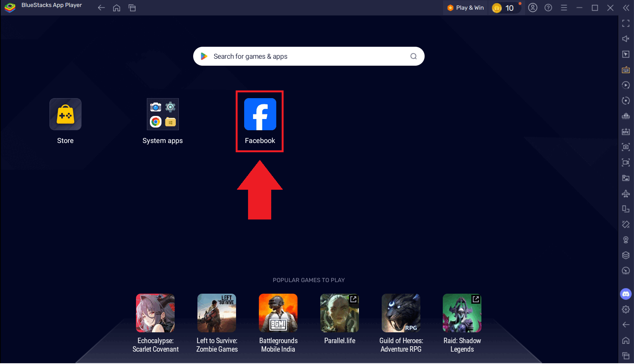Open settings gear in sidebar
Image resolution: width=634 pixels, height=364 pixels.
pos(626,310)
